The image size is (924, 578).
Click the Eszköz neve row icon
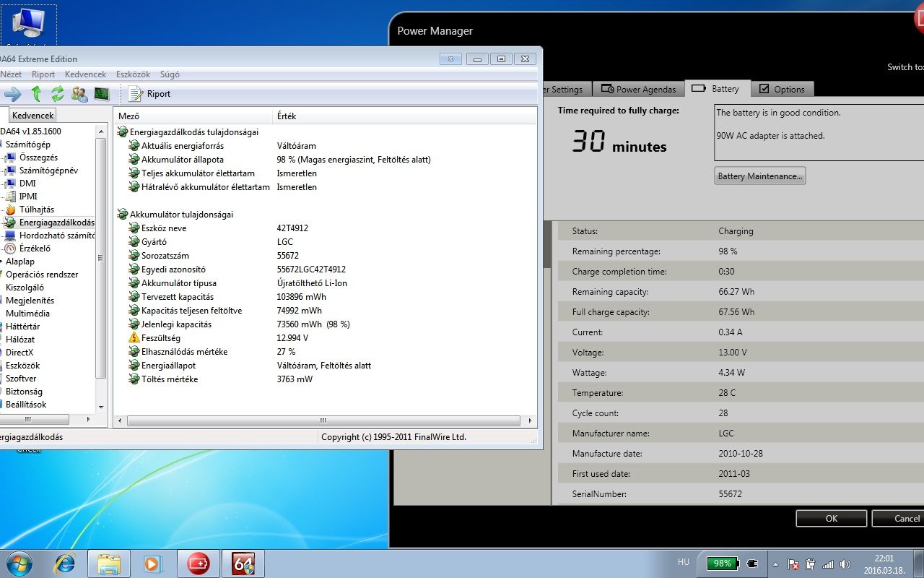(x=134, y=228)
